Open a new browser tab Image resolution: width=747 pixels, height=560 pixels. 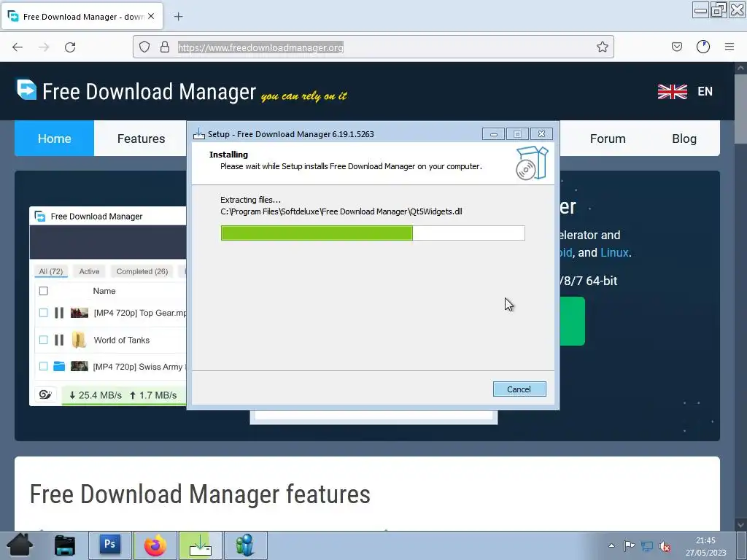click(x=178, y=17)
